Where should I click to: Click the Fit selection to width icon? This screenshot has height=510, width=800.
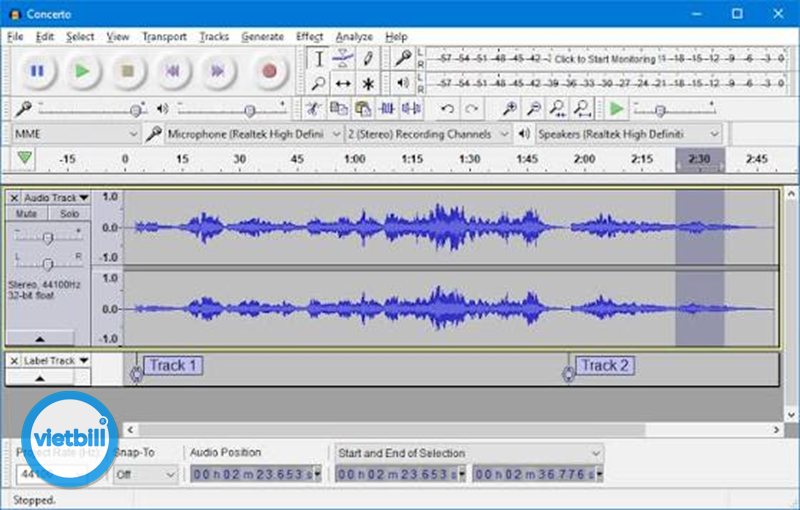[x=558, y=109]
